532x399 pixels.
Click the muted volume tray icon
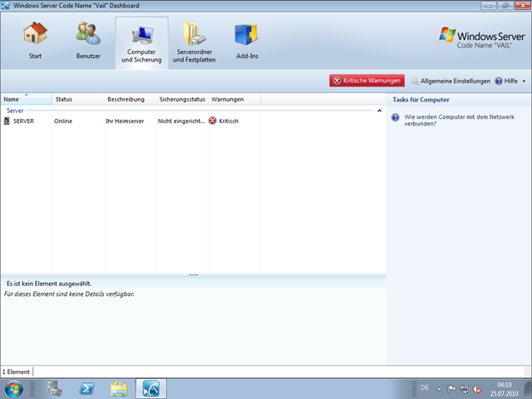[476, 389]
